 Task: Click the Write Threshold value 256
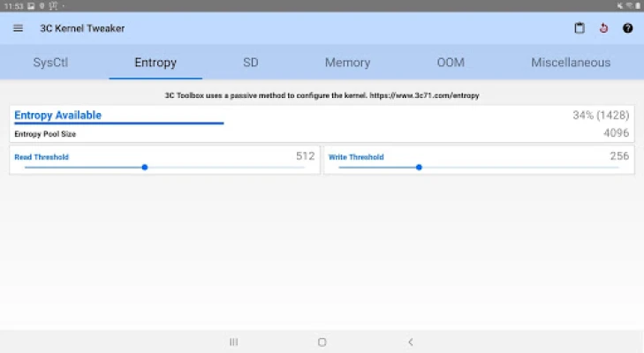click(619, 156)
